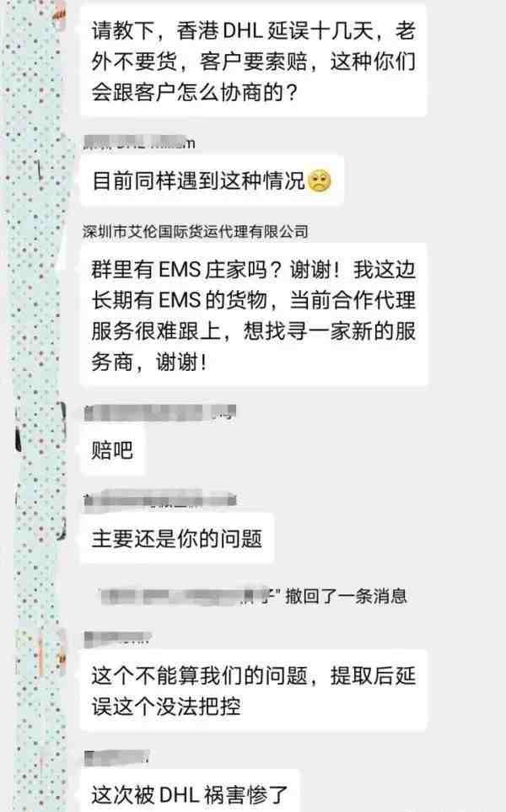The image size is (506, 812).
Task: Select the 目前同样遇到这种情况 message bubble
Action: pyautogui.click(x=212, y=181)
